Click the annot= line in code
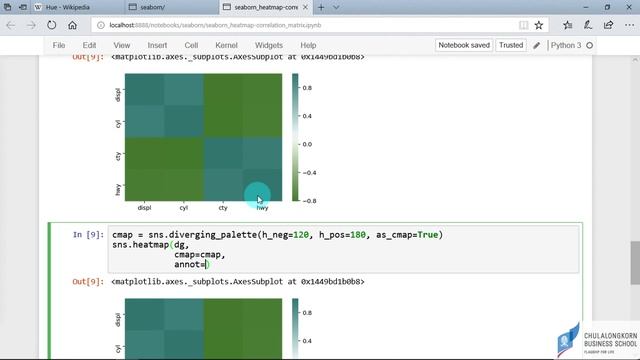 [x=192, y=264]
